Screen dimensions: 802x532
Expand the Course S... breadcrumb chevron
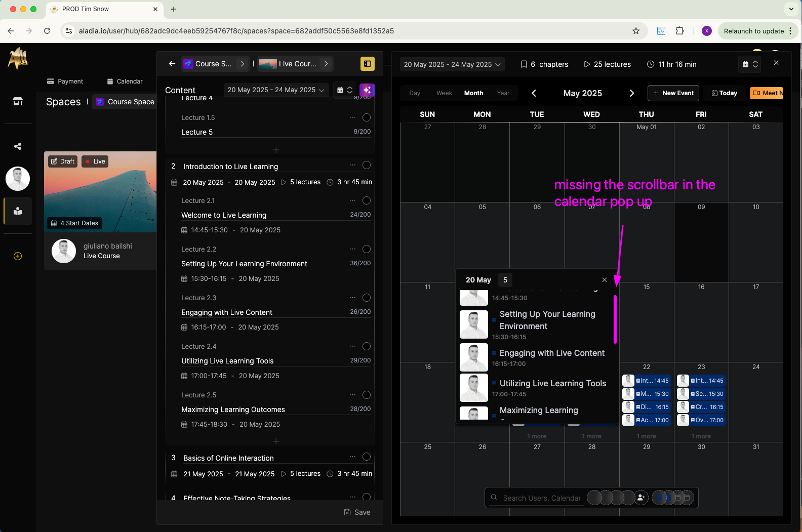pyautogui.click(x=243, y=64)
